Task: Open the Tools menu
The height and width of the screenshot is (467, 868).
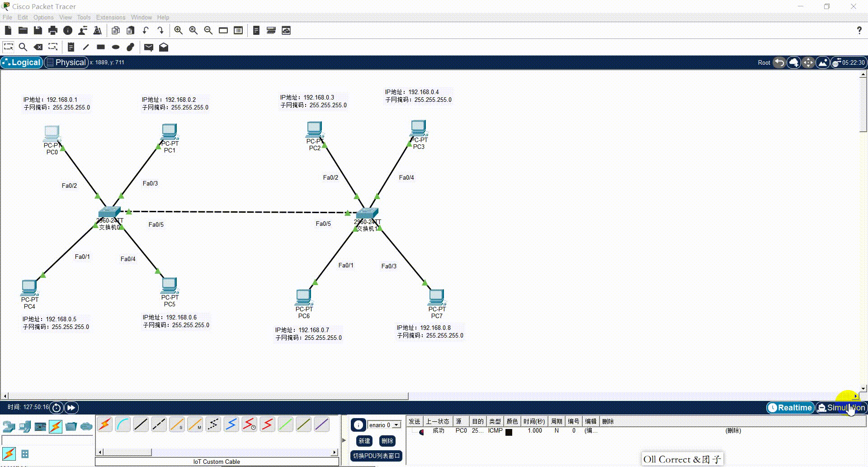Action: pyautogui.click(x=84, y=17)
